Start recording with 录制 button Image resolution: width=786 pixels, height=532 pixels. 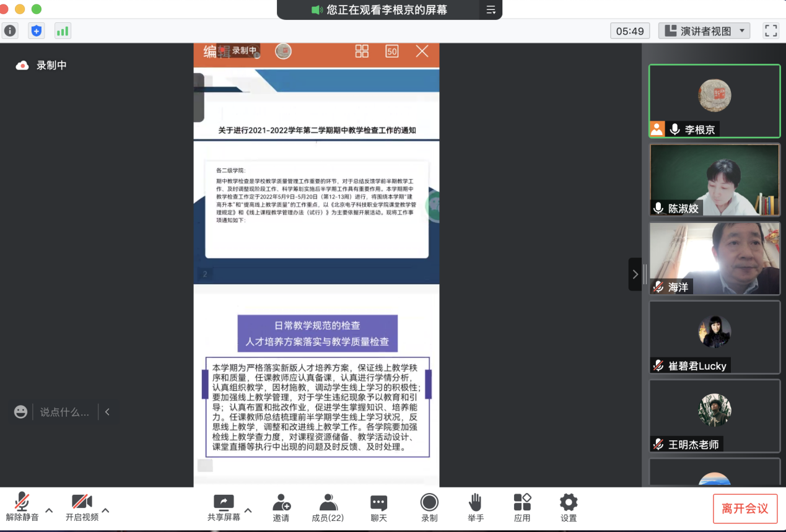pos(429,507)
